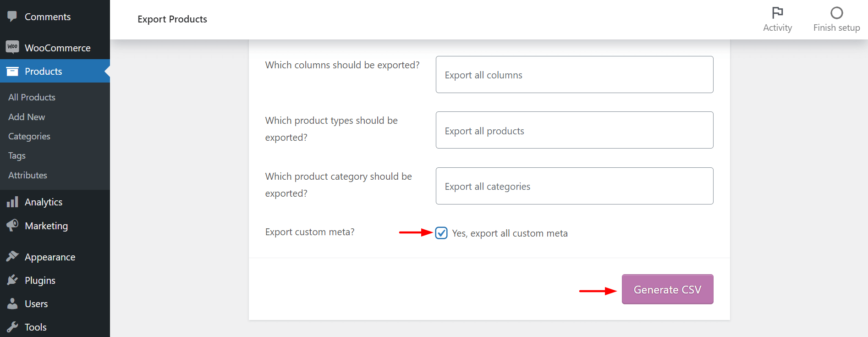Click the WooCommerce logo icon
Viewport: 868px width, 337px height.
12,47
